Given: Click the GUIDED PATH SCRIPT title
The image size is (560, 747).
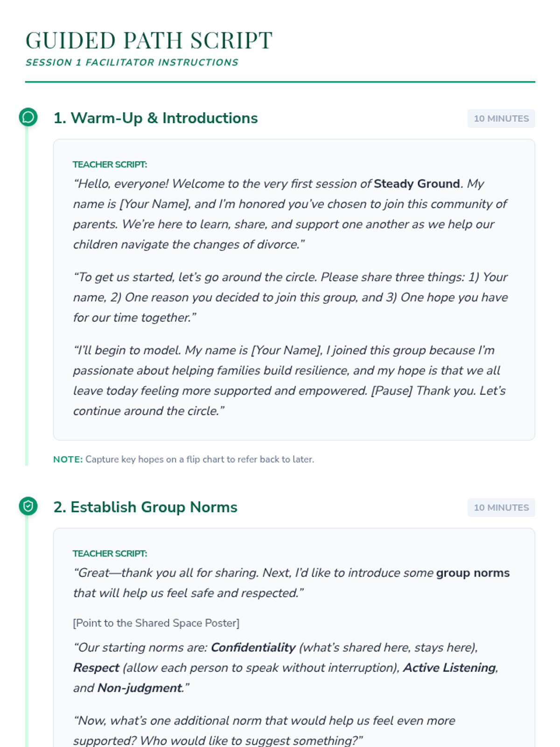Looking at the screenshot, I should click(x=149, y=40).
